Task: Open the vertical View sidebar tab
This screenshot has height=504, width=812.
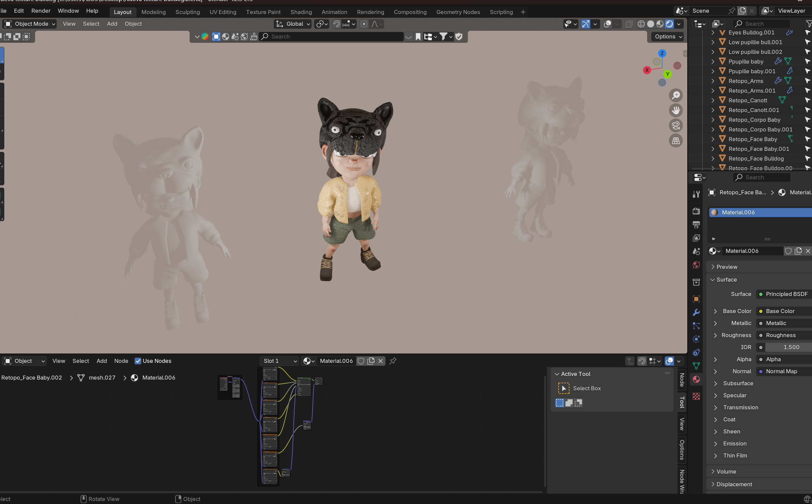Action: [682, 424]
